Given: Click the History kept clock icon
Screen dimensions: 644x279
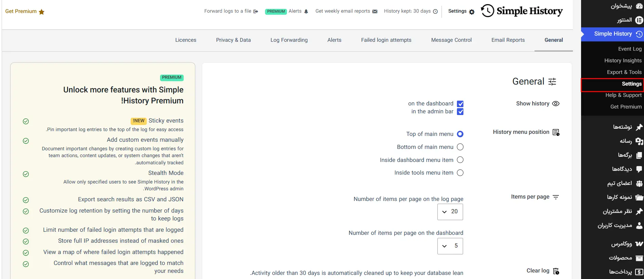Looking at the screenshot, I should tap(435, 12).
